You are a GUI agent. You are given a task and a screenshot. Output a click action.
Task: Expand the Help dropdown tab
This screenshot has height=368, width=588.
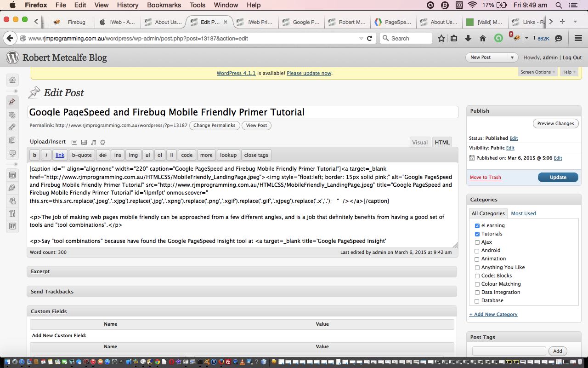coord(569,72)
